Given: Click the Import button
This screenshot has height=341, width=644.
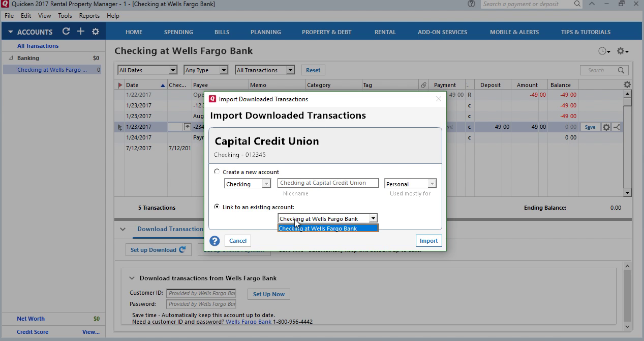Looking at the screenshot, I should pos(428,241).
